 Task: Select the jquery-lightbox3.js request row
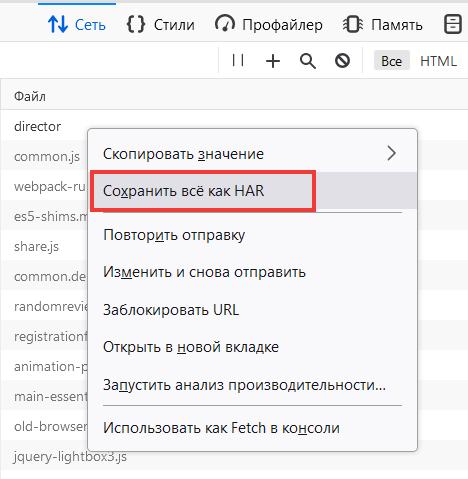tap(234, 456)
